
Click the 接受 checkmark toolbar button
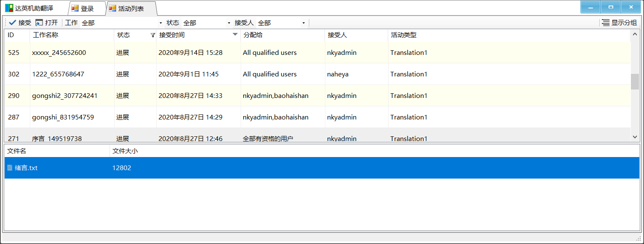[20, 23]
